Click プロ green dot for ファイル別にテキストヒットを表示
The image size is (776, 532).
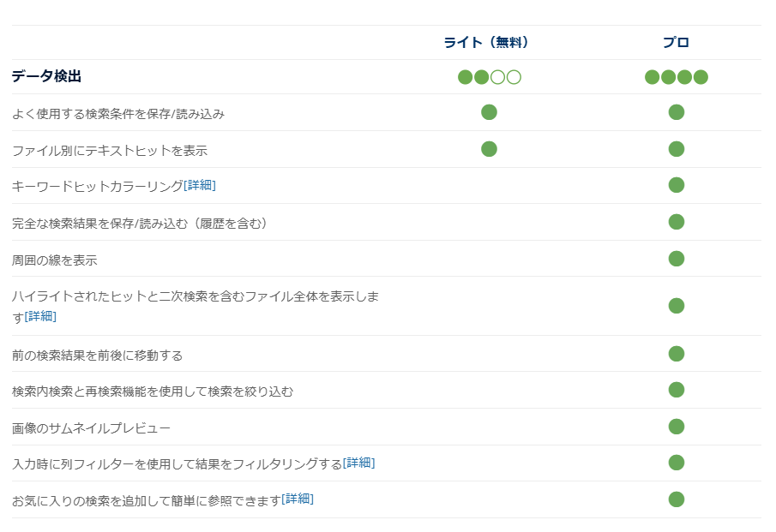click(x=676, y=149)
